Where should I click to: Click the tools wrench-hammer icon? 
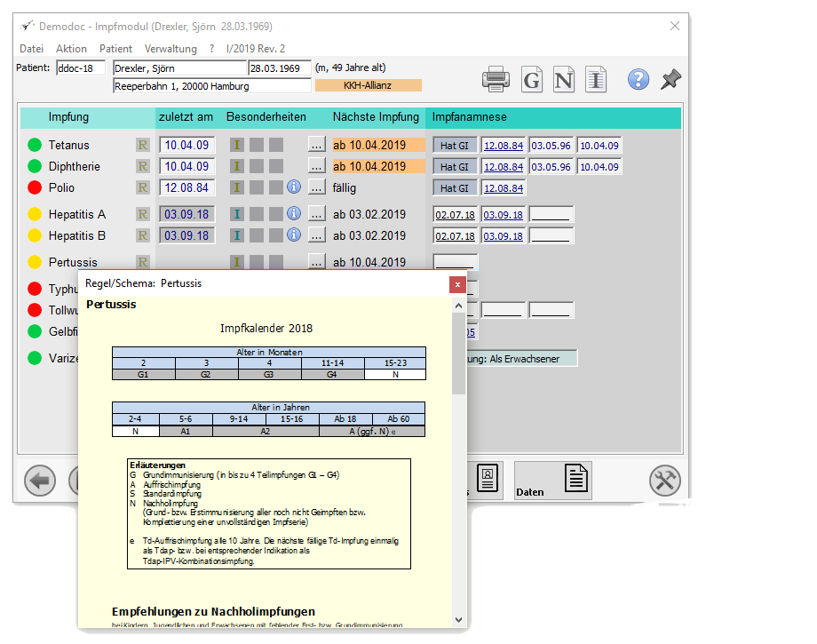click(x=665, y=480)
